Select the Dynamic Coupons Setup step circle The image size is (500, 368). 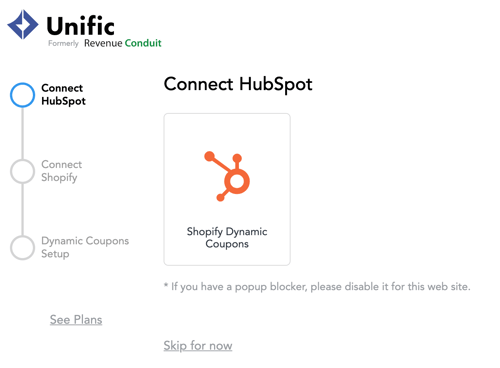22,248
